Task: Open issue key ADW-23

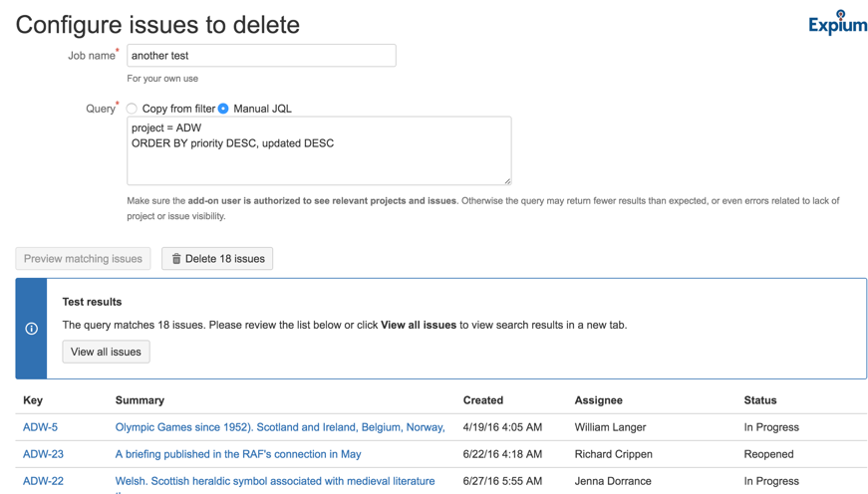Action: [44, 454]
